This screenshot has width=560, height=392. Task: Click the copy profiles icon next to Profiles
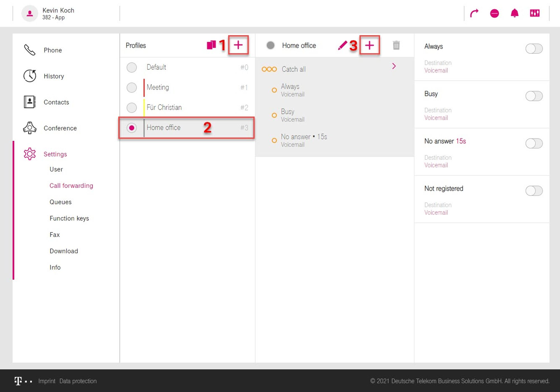tap(211, 45)
